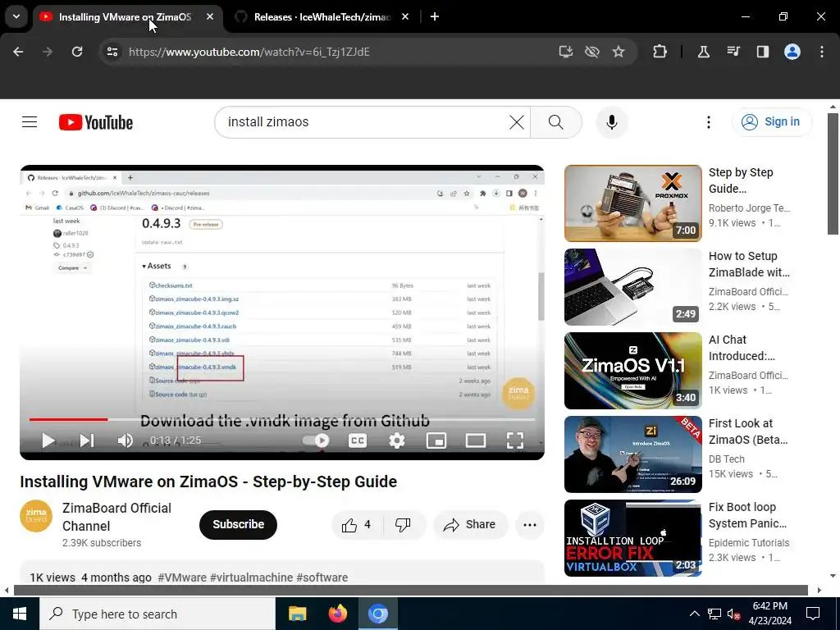Open video player settings gear
This screenshot has width=840, height=630.
(x=396, y=441)
